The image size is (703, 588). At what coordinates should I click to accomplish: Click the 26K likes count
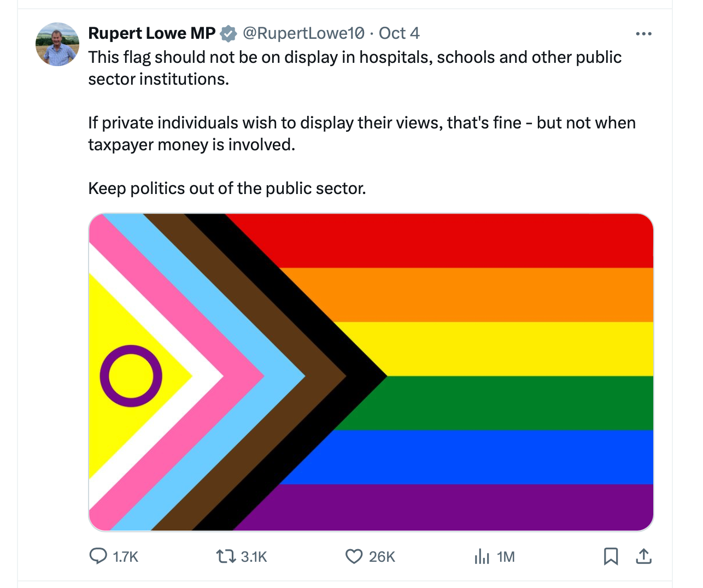point(382,556)
